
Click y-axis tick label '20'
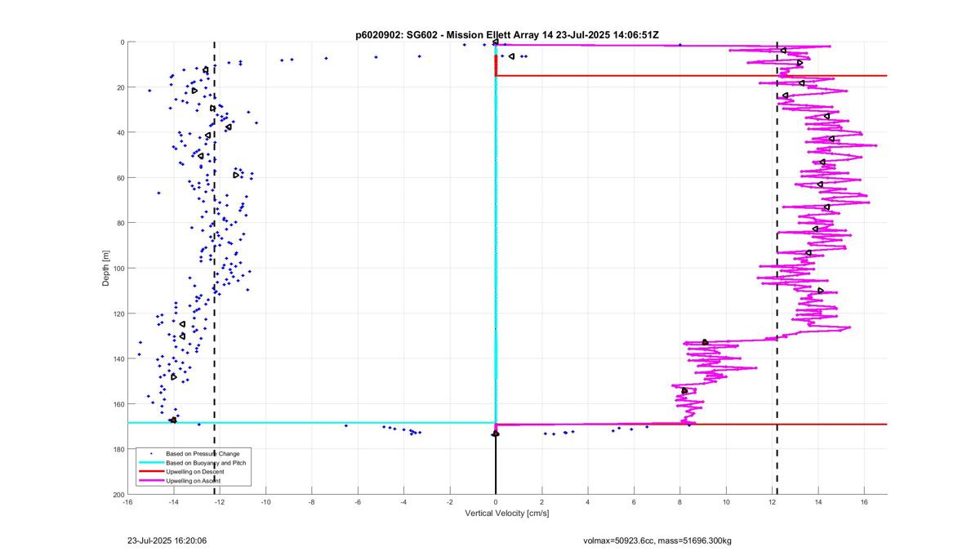[121, 87]
